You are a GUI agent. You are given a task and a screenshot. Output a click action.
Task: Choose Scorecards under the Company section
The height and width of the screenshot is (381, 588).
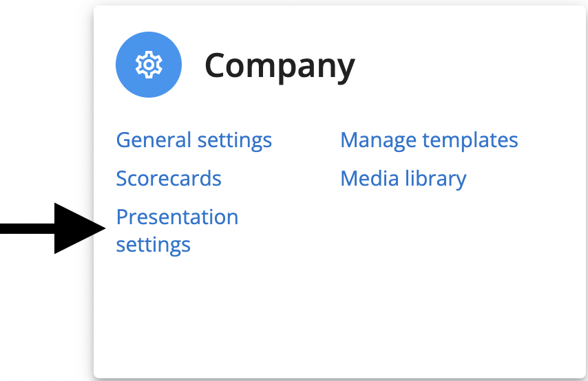[169, 178]
